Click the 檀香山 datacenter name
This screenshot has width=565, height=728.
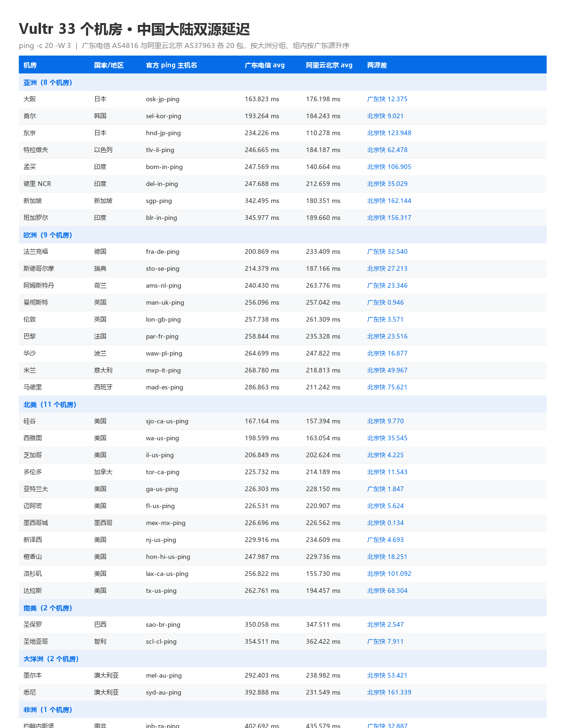[x=32, y=557]
